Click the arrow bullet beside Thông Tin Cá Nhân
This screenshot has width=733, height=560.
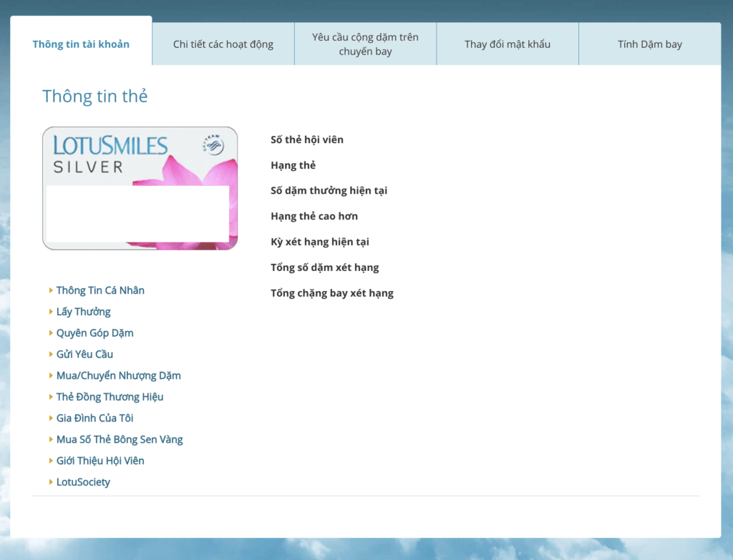coord(51,290)
